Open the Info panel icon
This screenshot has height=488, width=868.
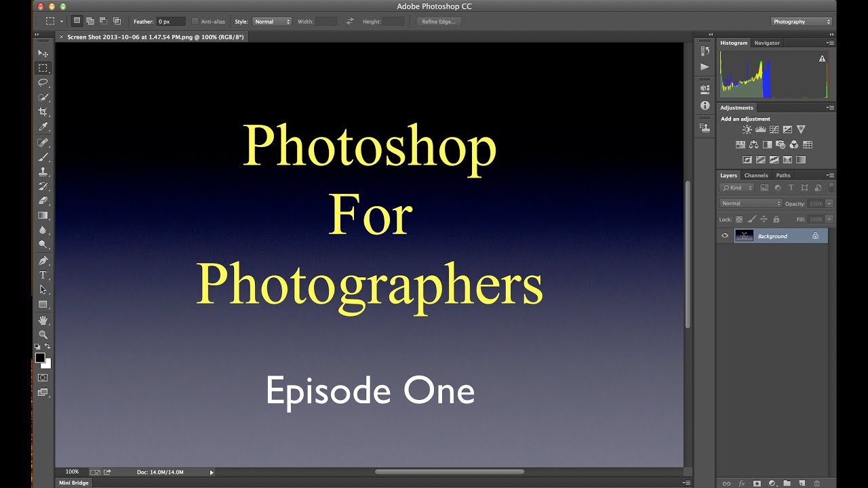tap(705, 106)
